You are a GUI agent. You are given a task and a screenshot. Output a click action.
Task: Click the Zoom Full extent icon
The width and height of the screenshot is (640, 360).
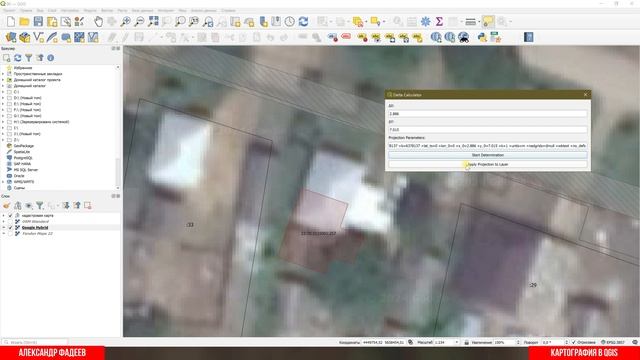[153, 22]
